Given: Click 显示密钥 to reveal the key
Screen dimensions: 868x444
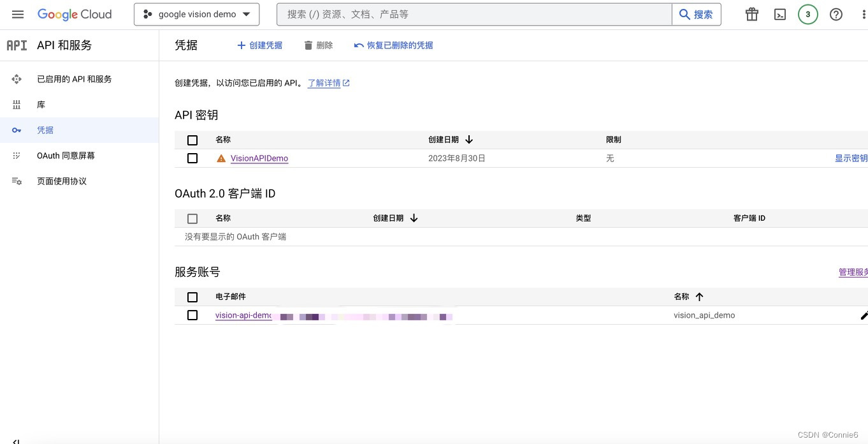Looking at the screenshot, I should coord(851,158).
